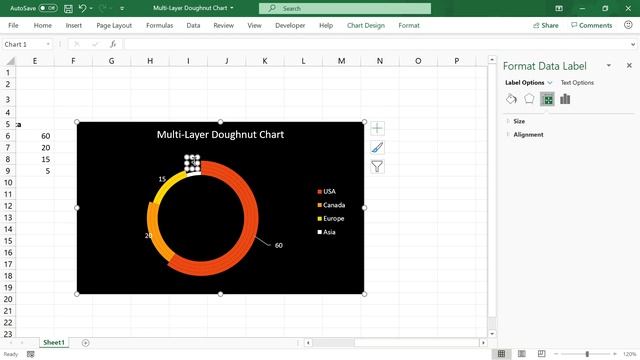The height and width of the screenshot is (360, 640).
Task: Open file name dropdown in title bar
Action: point(232,8)
